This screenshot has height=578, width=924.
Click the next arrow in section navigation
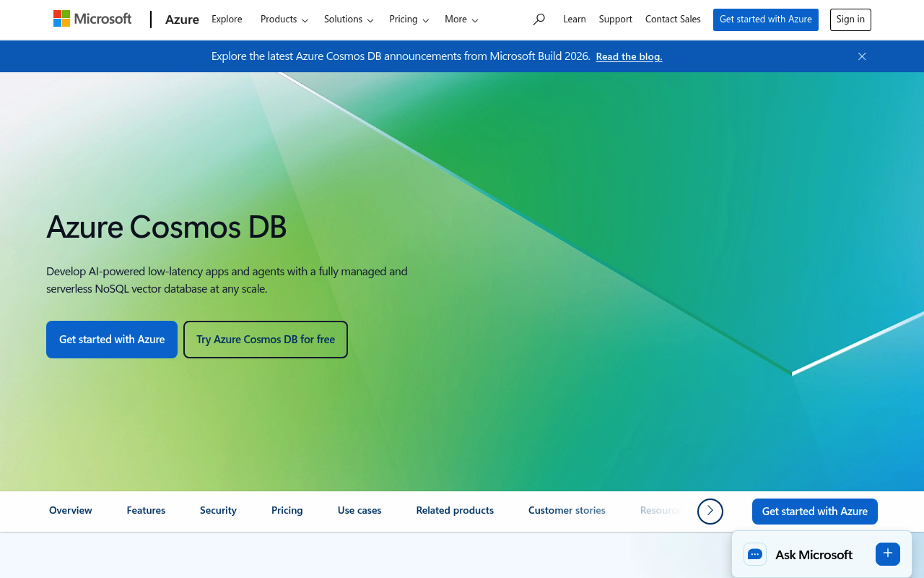pos(710,511)
